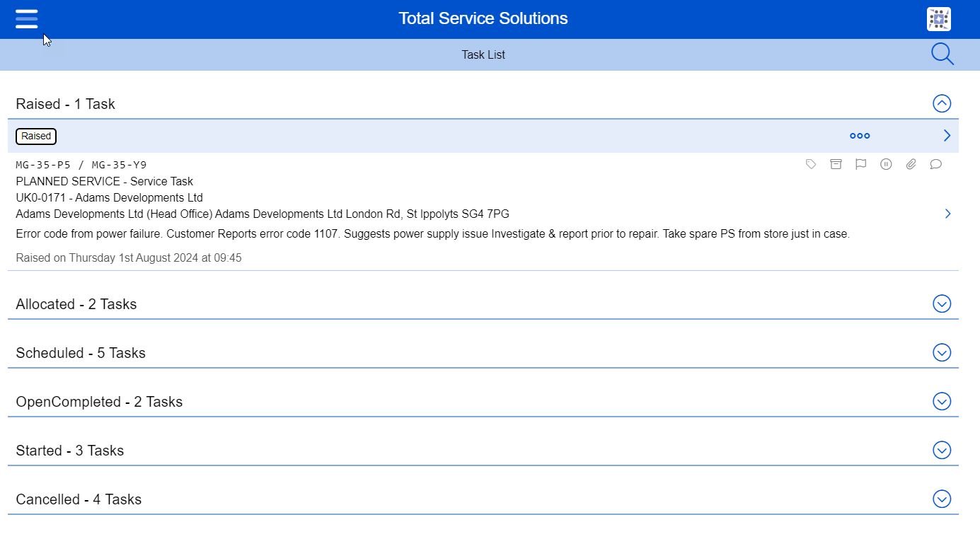Open the hamburger navigation menu
This screenshot has width=980, height=539.
click(27, 19)
